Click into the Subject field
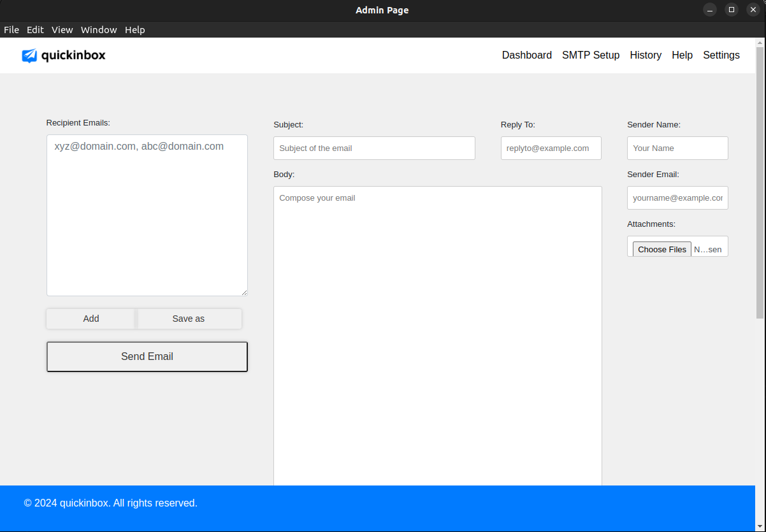Image resolution: width=766 pixels, height=532 pixels. 374,148
